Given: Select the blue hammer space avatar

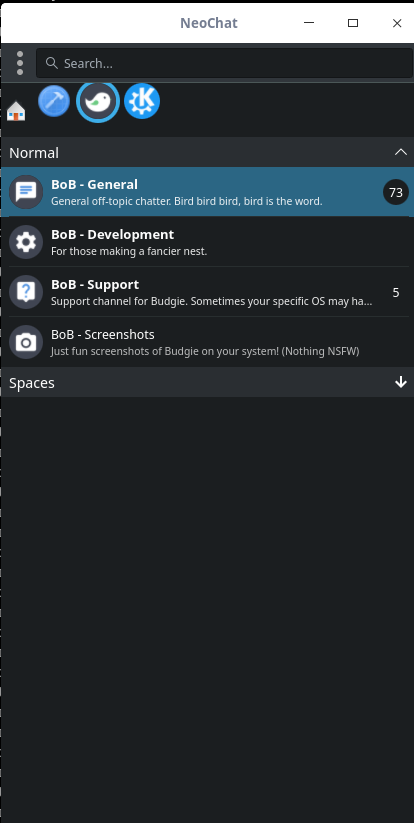Looking at the screenshot, I should (54, 101).
